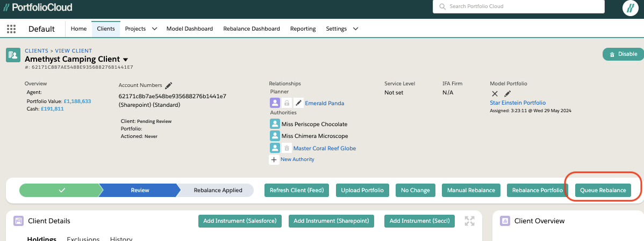Click Add Instrument (Seccl) button
Screen dimensions: 644x241
click(x=420, y=221)
